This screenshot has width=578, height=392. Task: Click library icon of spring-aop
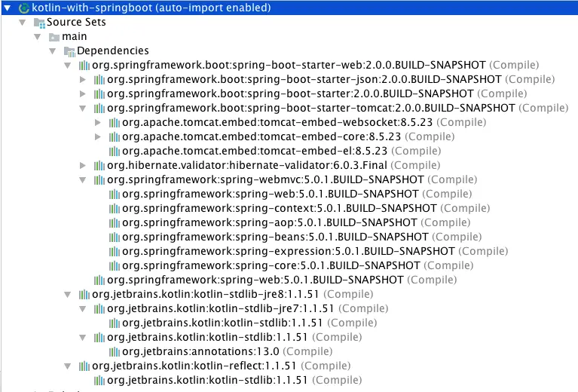pos(115,223)
